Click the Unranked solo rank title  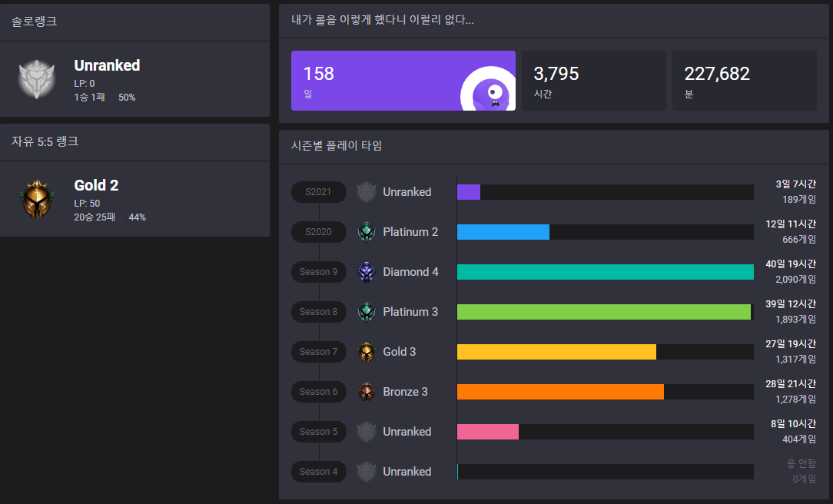(107, 65)
